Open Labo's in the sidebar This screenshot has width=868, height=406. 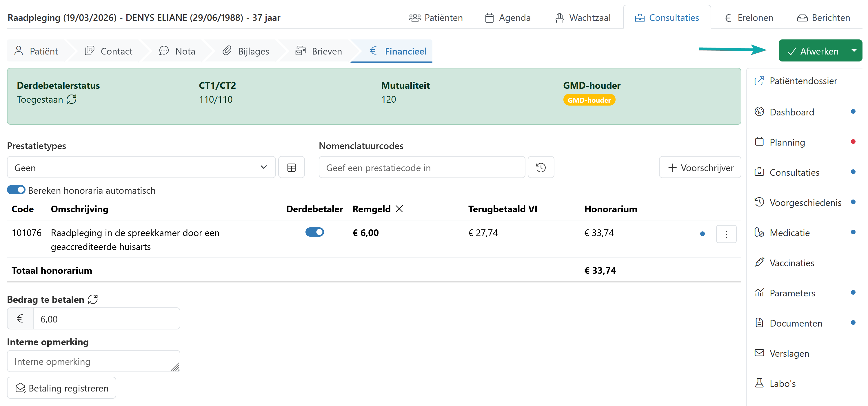(782, 383)
